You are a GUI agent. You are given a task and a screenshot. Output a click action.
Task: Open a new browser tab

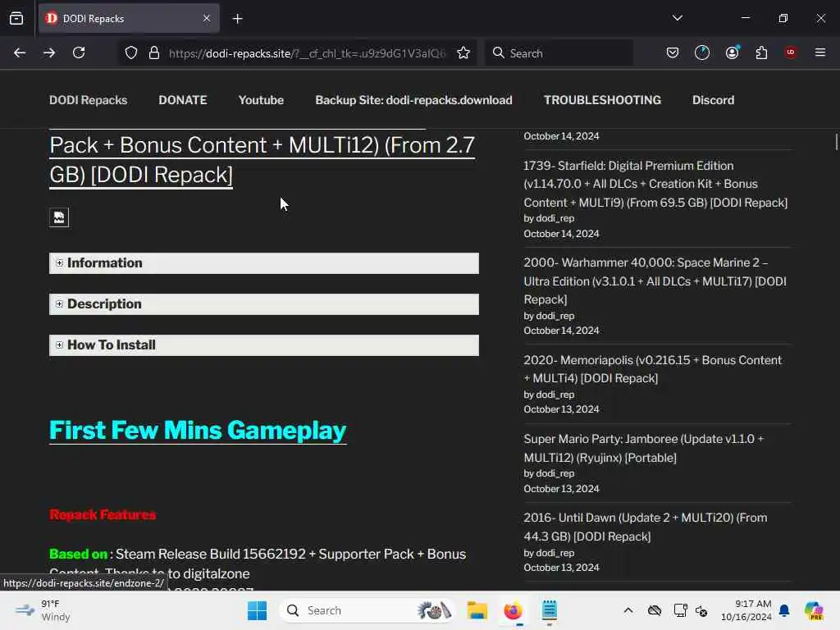(x=238, y=19)
